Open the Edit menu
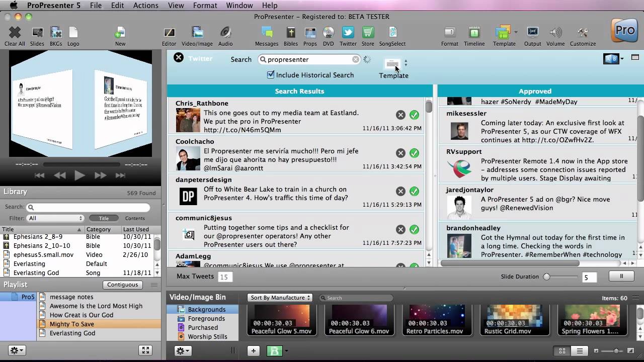This screenshot has height=362, width=644. (117, 6)
